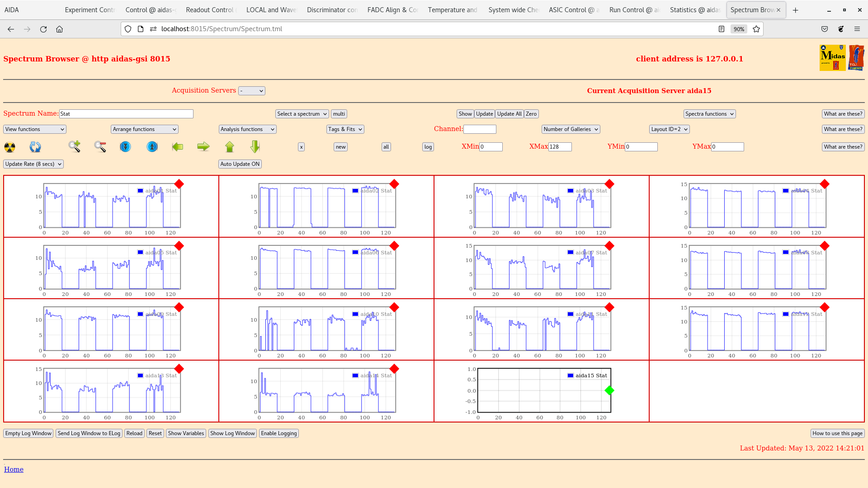Click the red diamond on aida04 Stat
Viewport: 868px width, 488px height.
(x=825, y=184)
